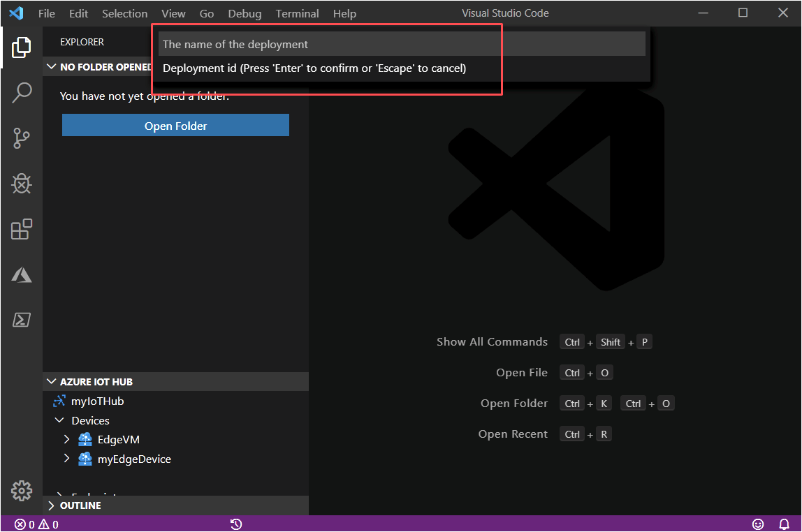802x532 pixels.
Task: Collapse the Devices tree node
Action: coord(59,420)
